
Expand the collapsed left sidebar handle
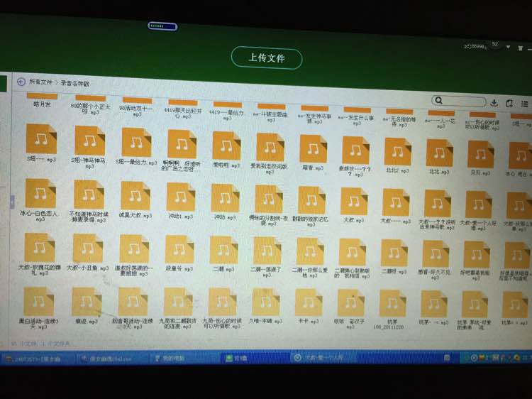click(x=12, y=202)
